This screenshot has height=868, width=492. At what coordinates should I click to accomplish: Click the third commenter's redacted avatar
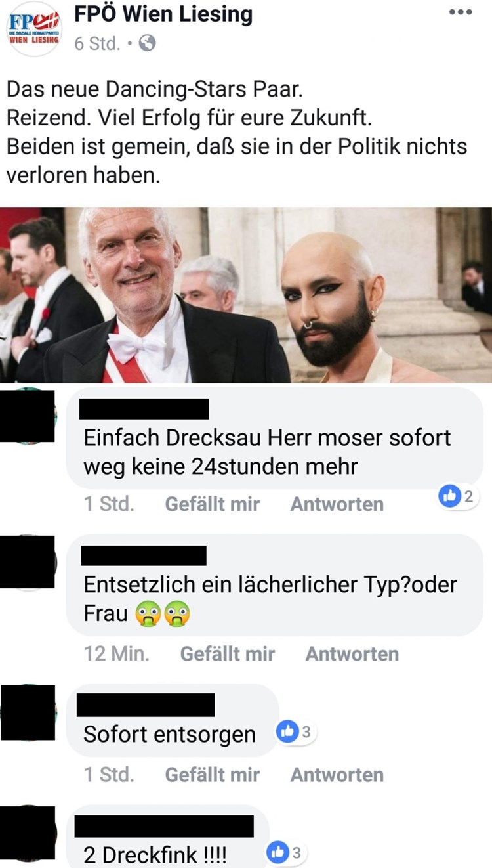(x=28, y=712)
